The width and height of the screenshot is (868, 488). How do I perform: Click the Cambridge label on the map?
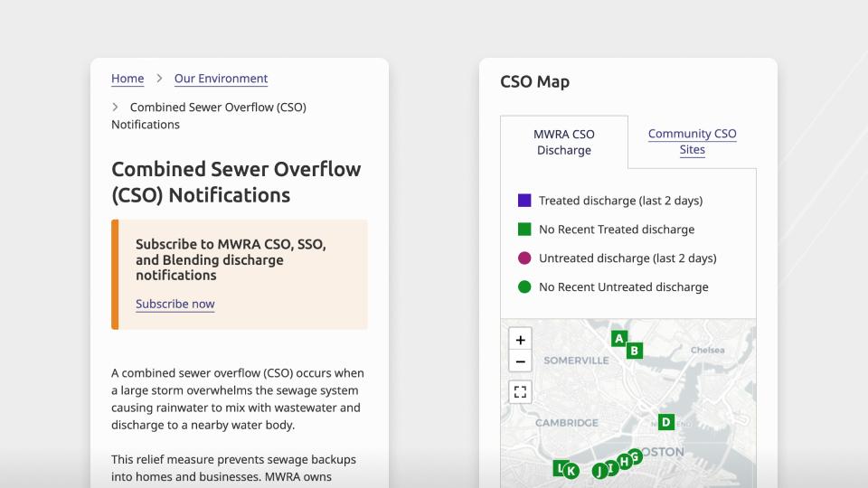coord(566,423)
